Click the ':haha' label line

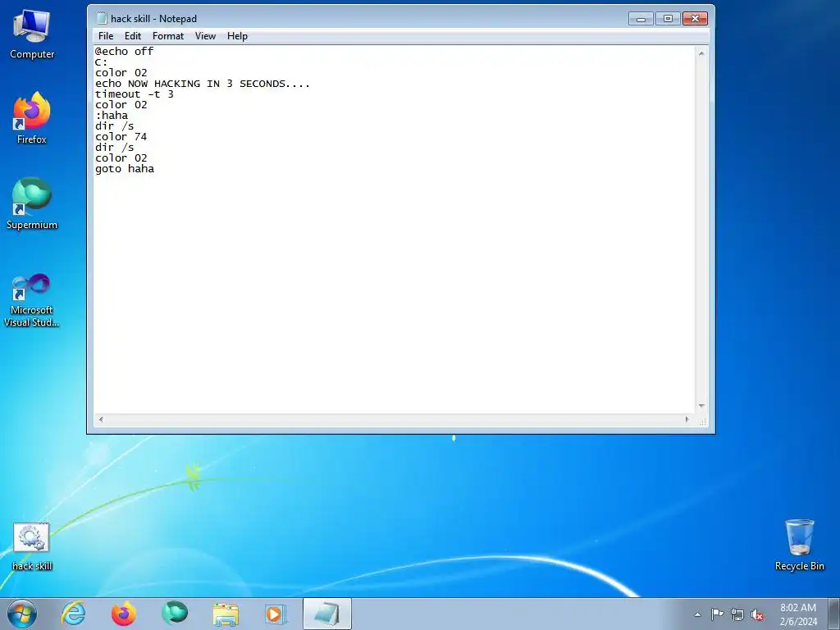tap(112, 116)
